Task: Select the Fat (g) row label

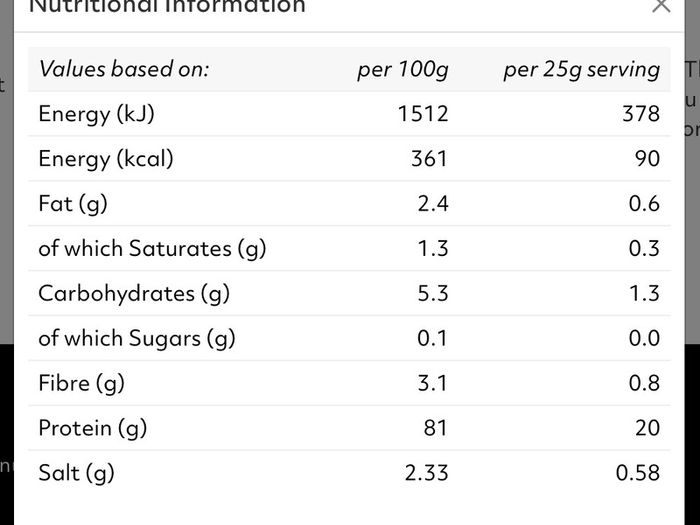Action: pos(73,204)
